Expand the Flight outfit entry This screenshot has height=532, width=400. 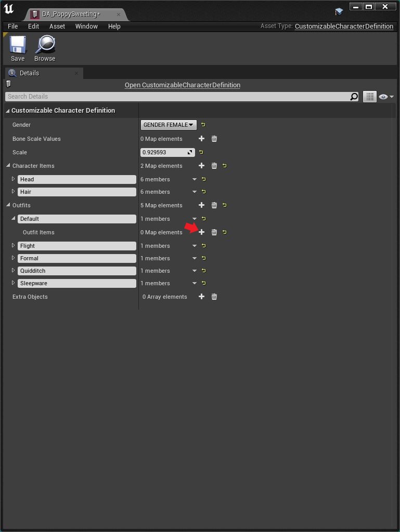13,245
